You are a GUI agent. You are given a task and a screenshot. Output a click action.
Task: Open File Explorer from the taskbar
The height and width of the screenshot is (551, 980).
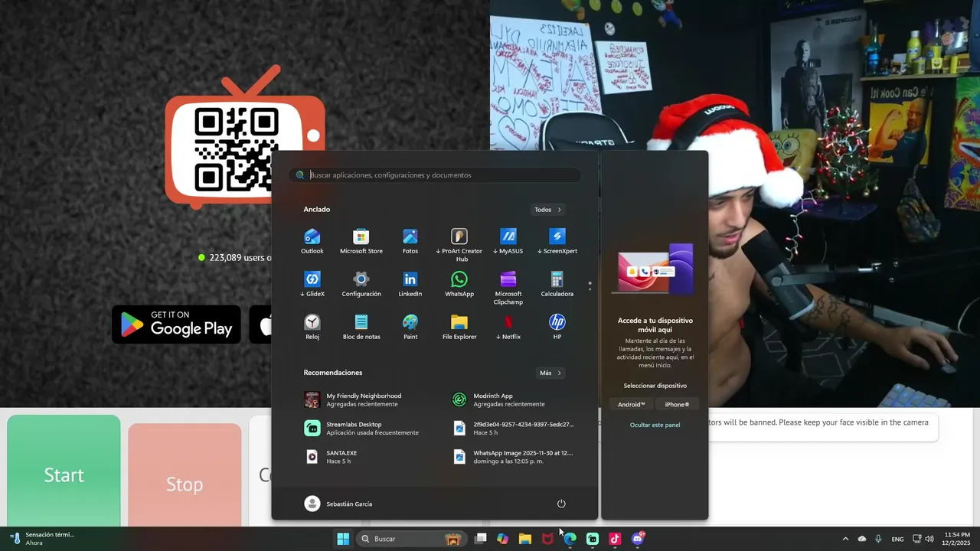(x=525, y=539)
